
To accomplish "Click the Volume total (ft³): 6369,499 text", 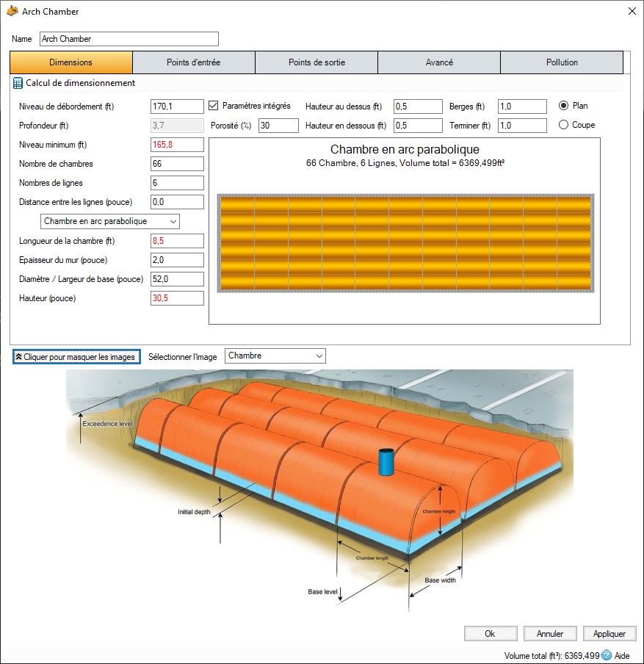I will pos(551,655).
